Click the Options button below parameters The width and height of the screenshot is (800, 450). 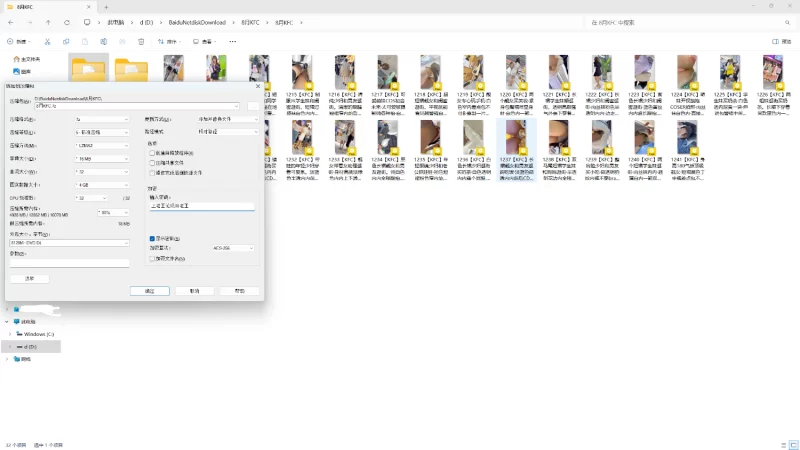[30, 279]
